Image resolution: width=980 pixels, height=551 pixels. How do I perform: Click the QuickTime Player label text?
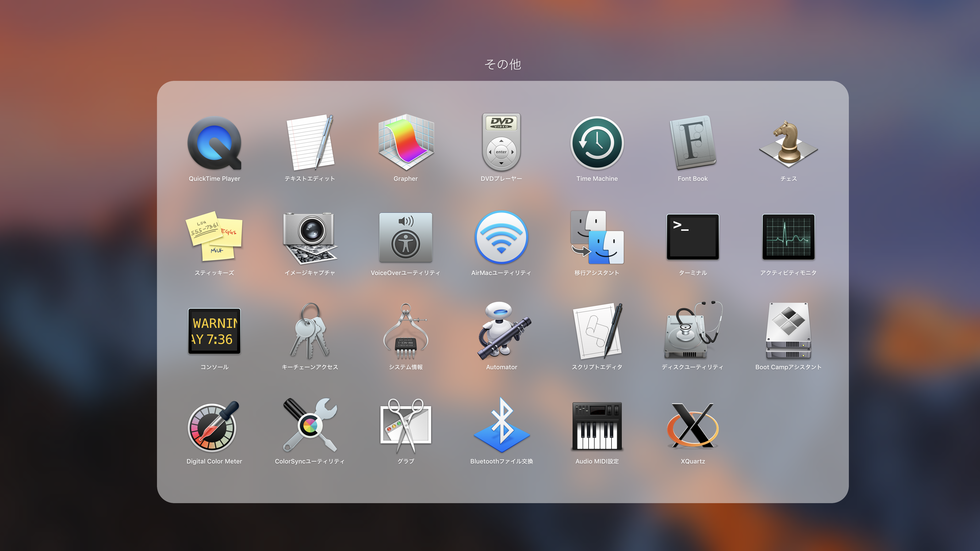click(x=214, y=179)
